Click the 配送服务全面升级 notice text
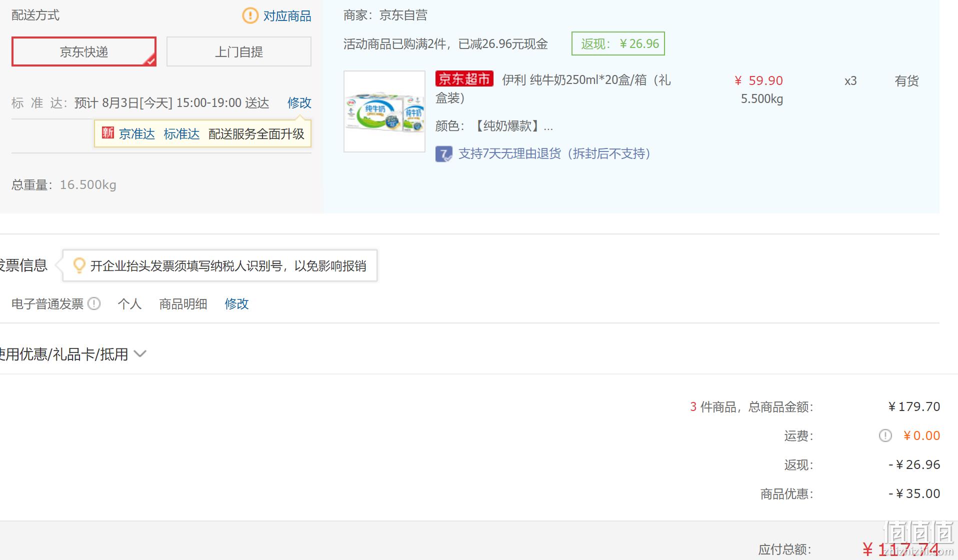The width and height of the screenshot is (958, 560). [x=256, y=133]
